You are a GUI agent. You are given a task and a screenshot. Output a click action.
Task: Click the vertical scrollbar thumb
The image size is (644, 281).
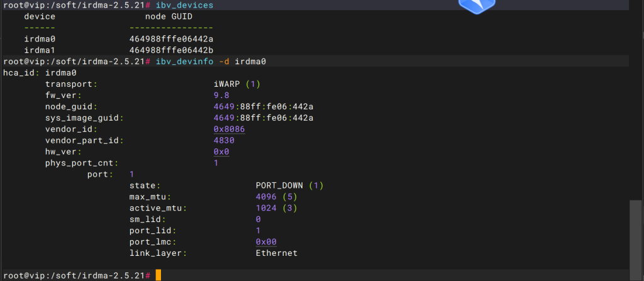coord(636,233)
